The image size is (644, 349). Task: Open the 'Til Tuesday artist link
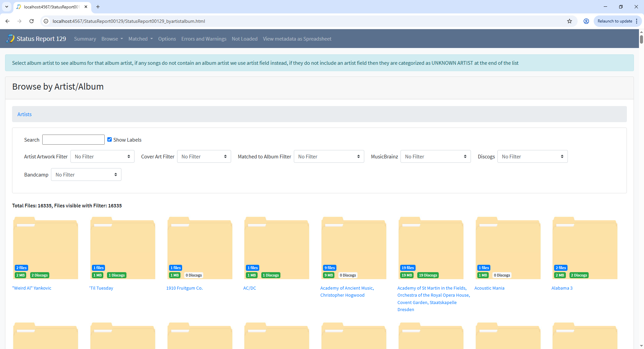[x=101, y=288]
